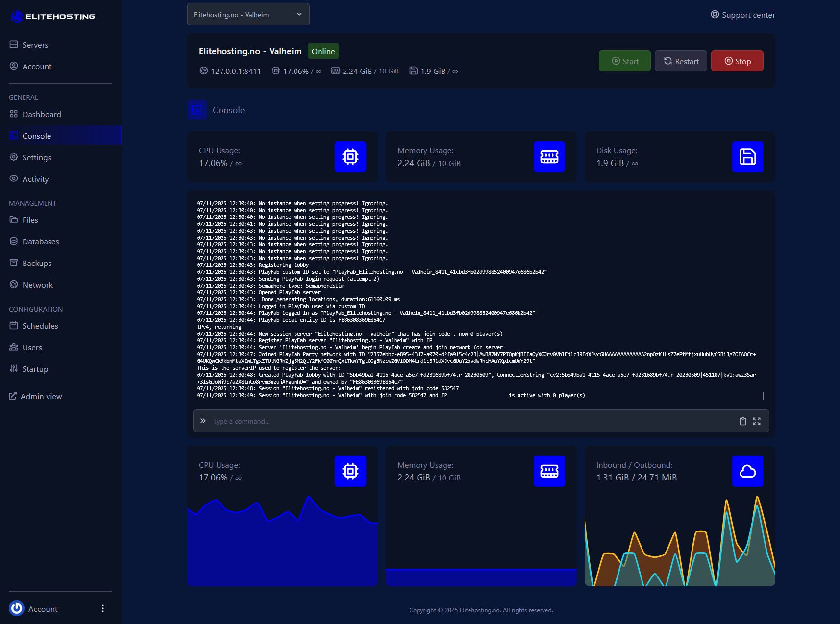Click the Start server button
The height and width of the screenshot is (624, 840).
(625, 61)
